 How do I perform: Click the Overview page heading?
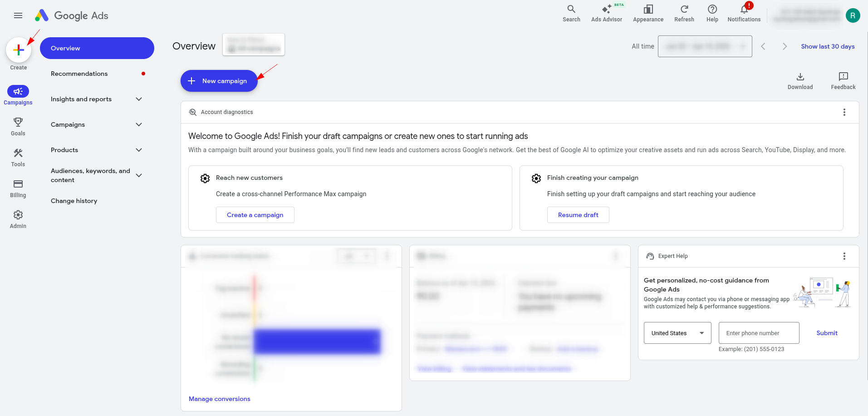194,46
